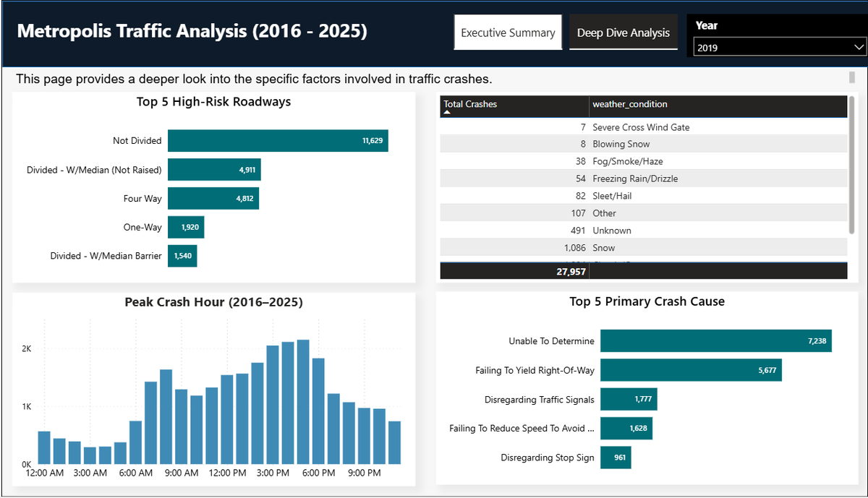Switch to the Deep Dive Analysis page
Image resolution: width=868 pixels, height=498 pixels.
[623, 32]
